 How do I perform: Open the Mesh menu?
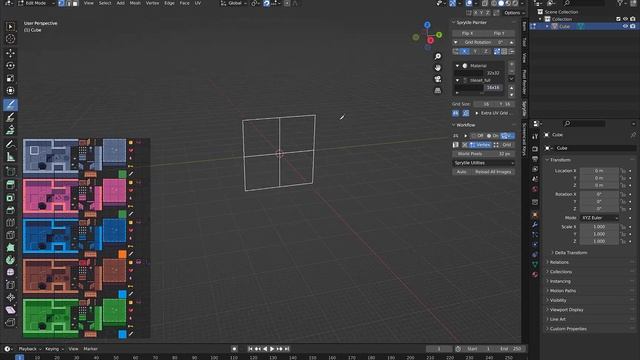coord(135,3)
